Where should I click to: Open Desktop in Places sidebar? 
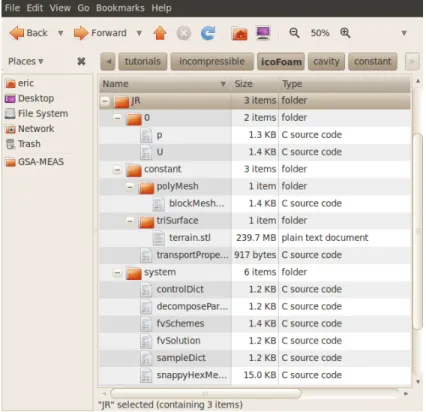[30, 99]
